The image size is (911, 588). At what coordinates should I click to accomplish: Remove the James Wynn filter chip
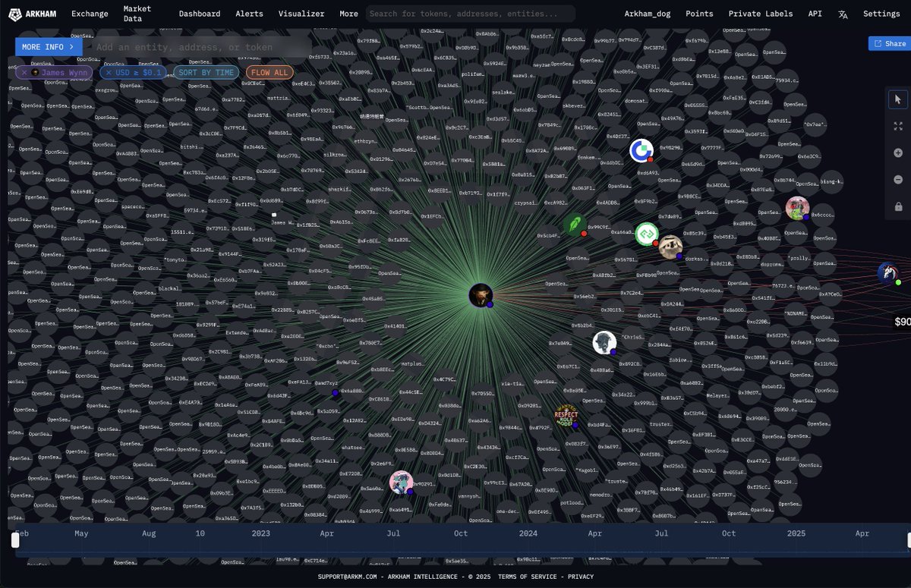click(x=24, y=73)
